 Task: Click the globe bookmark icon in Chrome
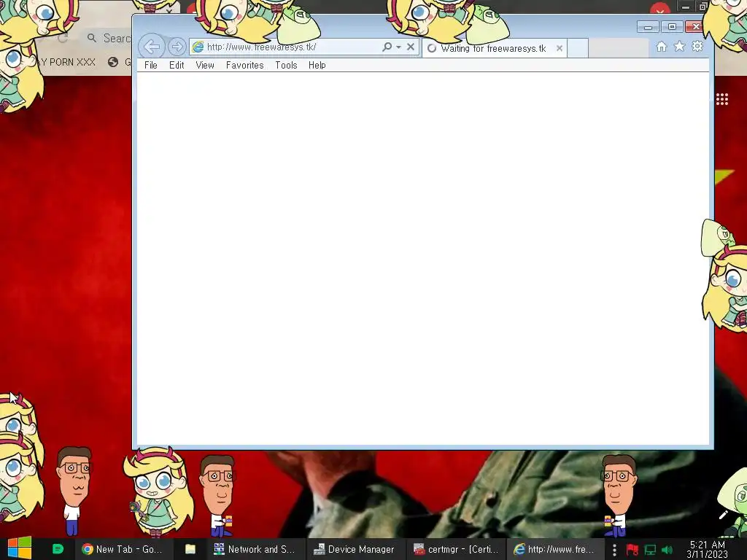(113, 62)
